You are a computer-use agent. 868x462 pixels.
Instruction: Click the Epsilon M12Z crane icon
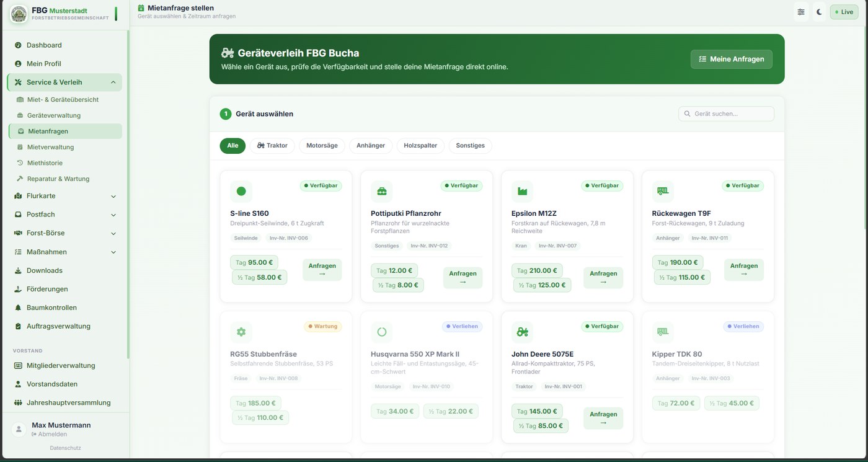coord(523,191)
